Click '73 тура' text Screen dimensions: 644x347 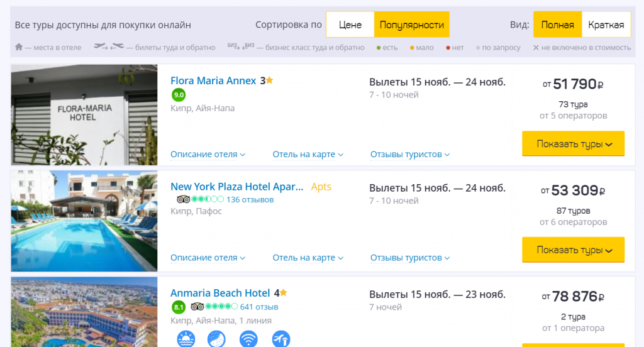coord(573,104)
